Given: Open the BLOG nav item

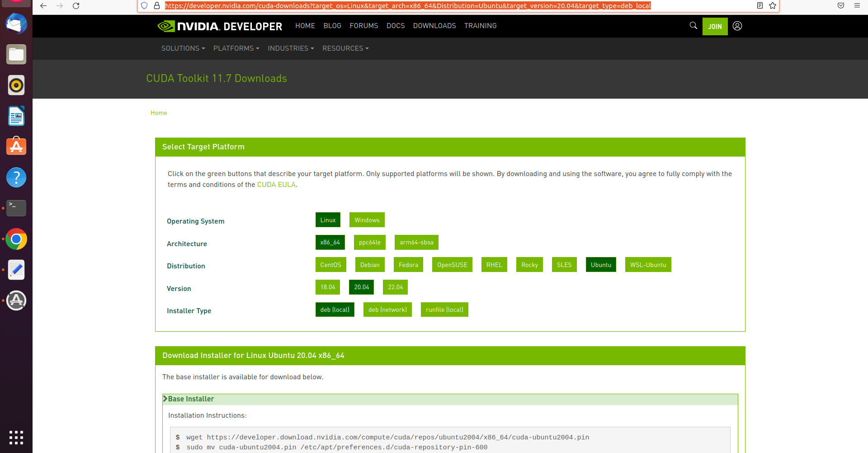Looking at the screenshot, I should pyautogui.click(x=332, y=26).
